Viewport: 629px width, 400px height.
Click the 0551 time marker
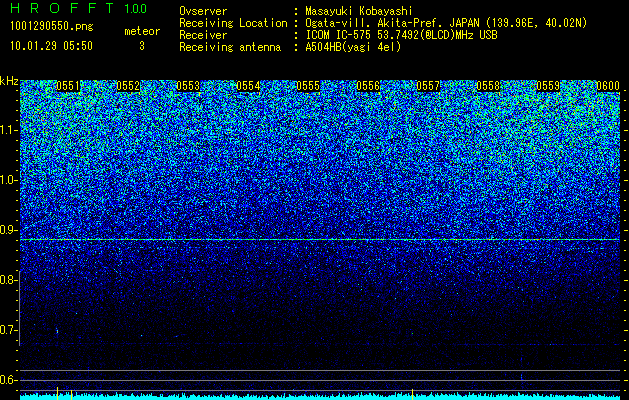68,86
